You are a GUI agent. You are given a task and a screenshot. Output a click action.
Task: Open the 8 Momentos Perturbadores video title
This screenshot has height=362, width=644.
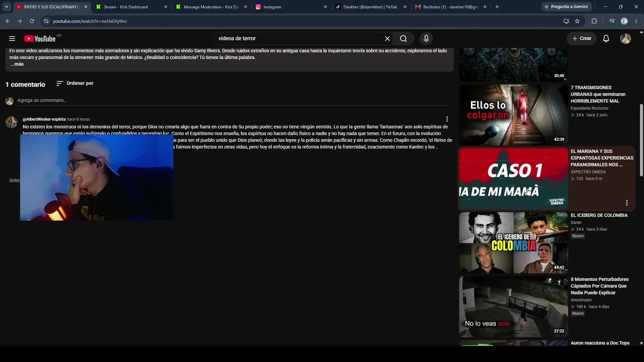[600, 286]
